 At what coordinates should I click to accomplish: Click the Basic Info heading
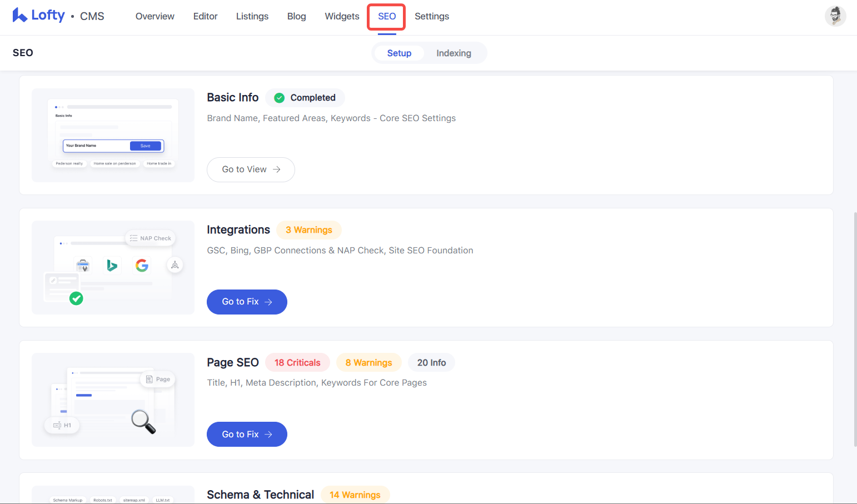point(233,98)
